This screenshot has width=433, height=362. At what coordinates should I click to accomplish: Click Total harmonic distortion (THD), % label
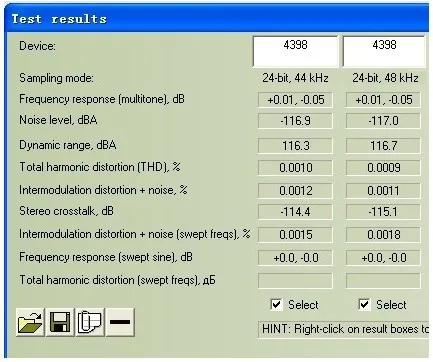click(x=100, y=167)
